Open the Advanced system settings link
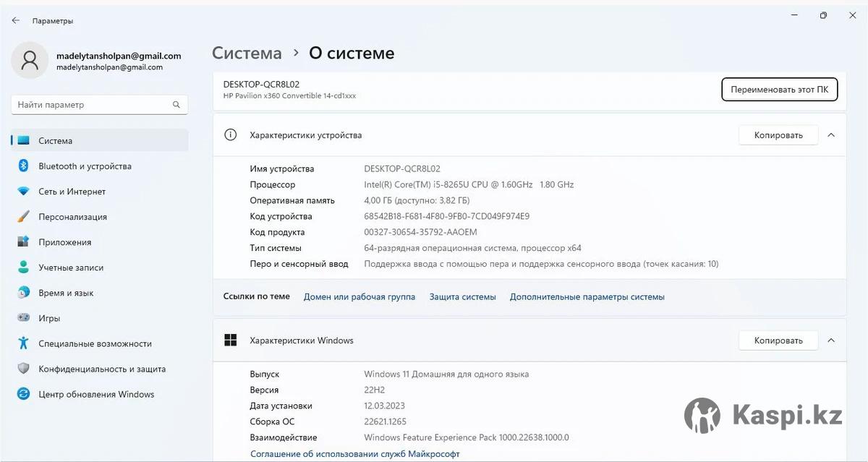This screenshot has width=868, height=462. click(587, 297)
